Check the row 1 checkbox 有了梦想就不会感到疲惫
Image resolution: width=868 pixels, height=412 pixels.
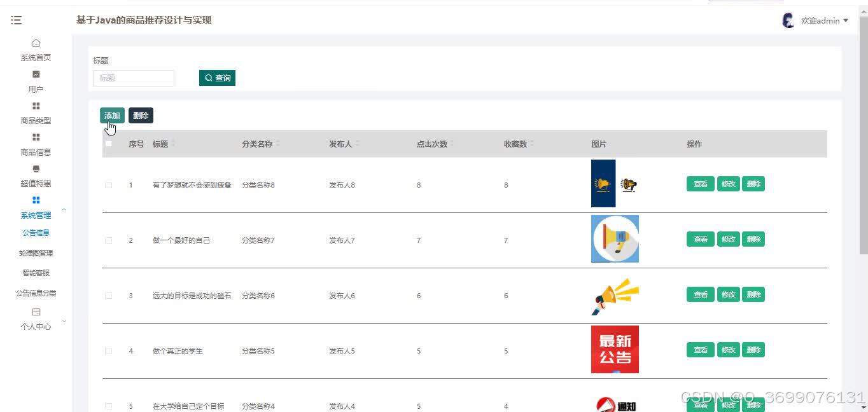click(x=108, y=185)
